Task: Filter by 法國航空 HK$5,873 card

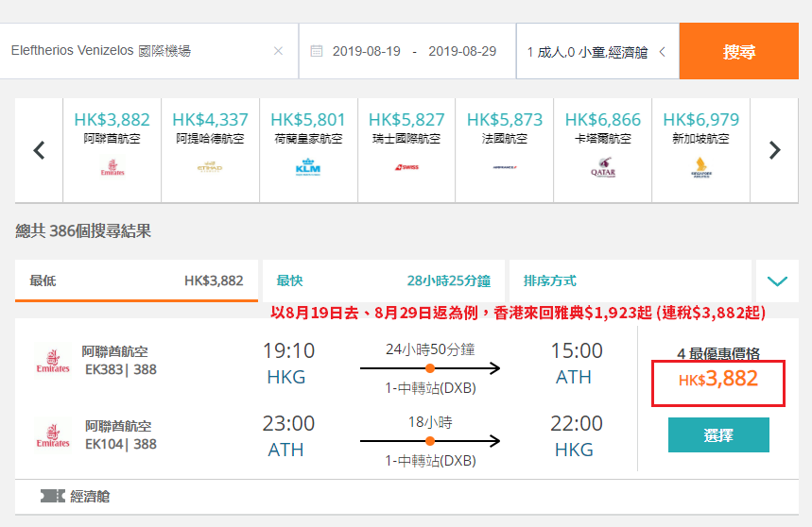Action: [x=505, y=150]
